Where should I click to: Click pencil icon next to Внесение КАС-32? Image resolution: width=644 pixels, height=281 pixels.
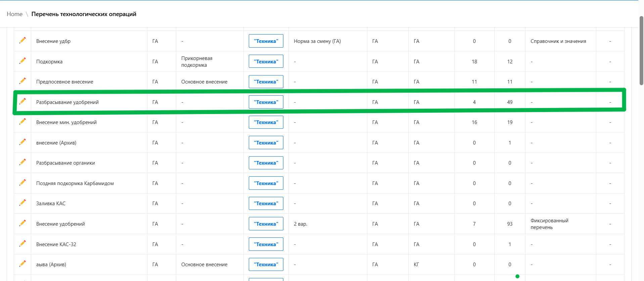tap(22, 244)
